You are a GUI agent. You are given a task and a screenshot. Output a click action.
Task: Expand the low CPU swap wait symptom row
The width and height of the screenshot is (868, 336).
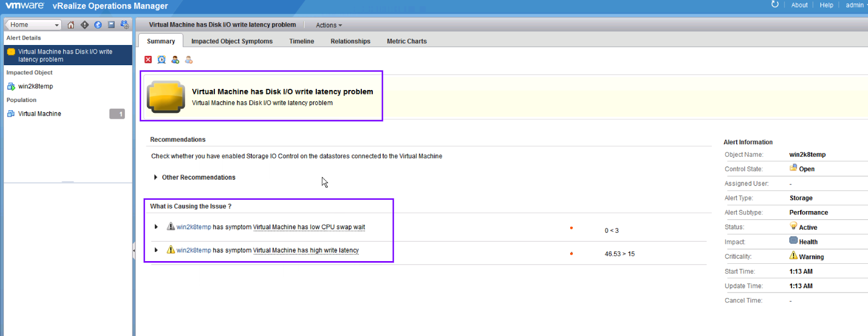point(156,227)
